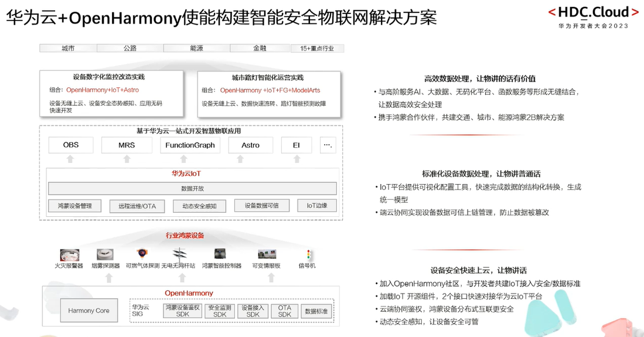Click the 可变情报板 variable message board image
Viewport: 644px width, 337px height.
(267, 254)
